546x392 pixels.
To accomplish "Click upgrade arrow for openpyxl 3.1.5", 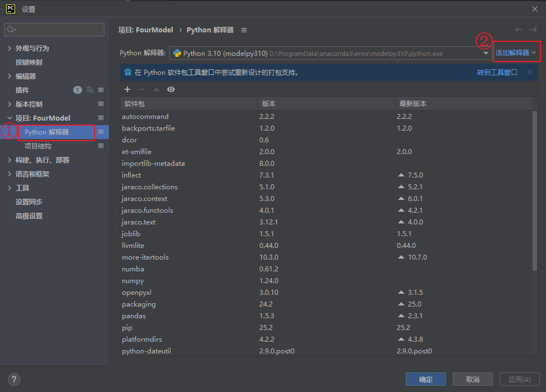I will point(401,292).
